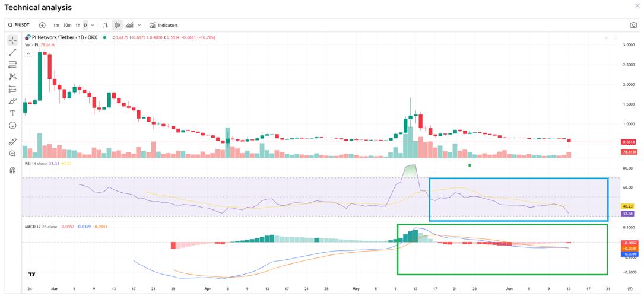The height and width of the screenshot is (296, 644).
Task: Click the -0.0399 MACD line label
Action: coord(630,254)
